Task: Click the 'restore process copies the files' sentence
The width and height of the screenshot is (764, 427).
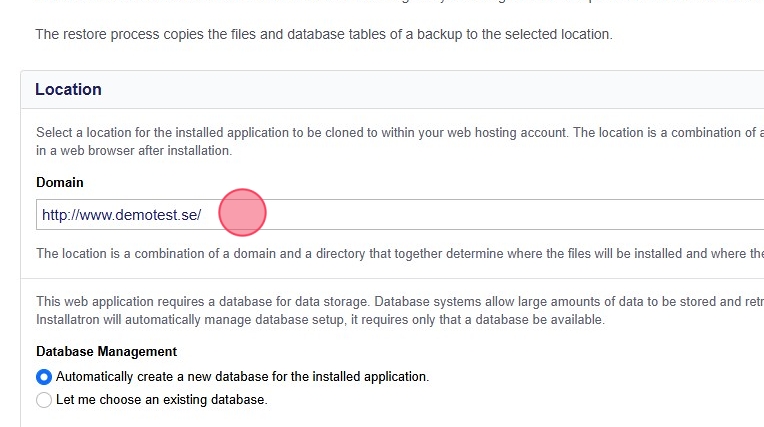Action: (x=323, y=34)
